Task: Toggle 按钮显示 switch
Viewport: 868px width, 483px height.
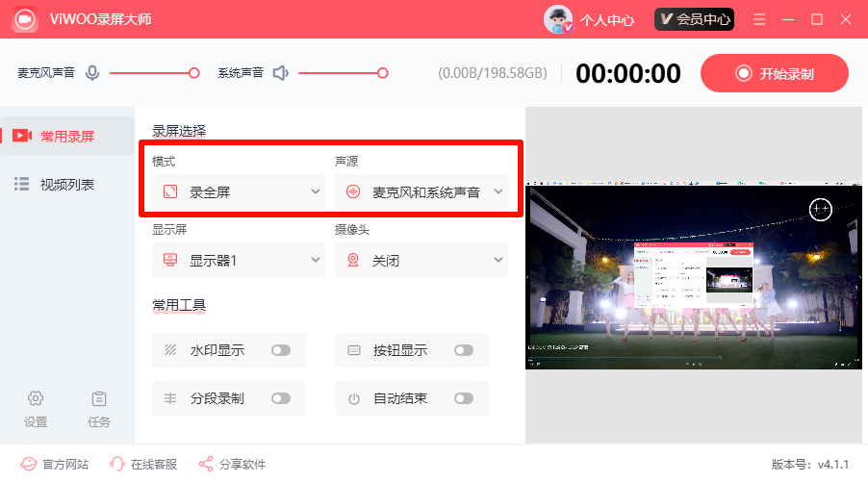Action: click(464, 350)
